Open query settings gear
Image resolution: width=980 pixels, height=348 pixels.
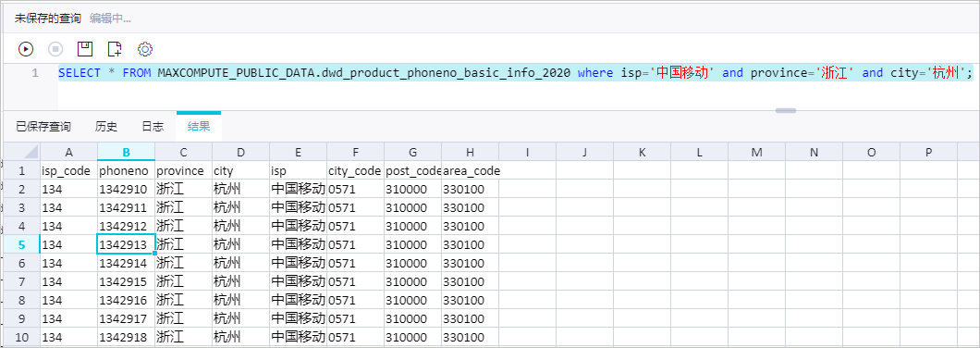click(145, 49)
